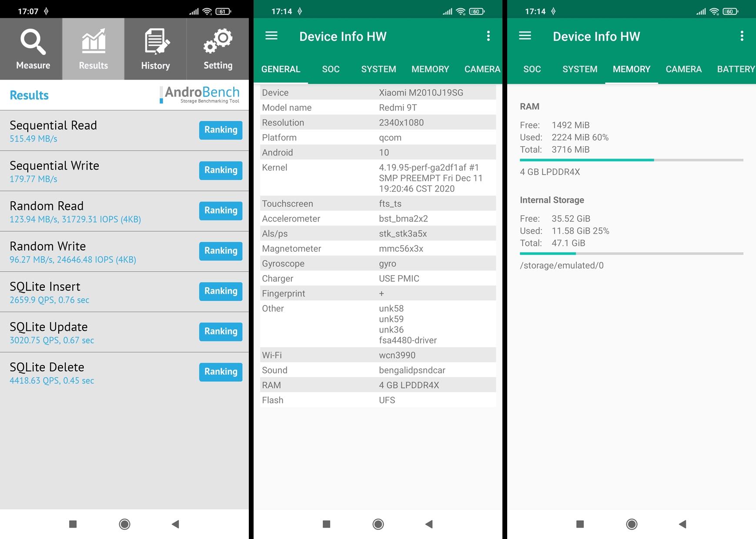Tap the recent apps square on middle screen
Viewport: 756px width, 539px height.
pyautogui.click(x=327, y=524)
